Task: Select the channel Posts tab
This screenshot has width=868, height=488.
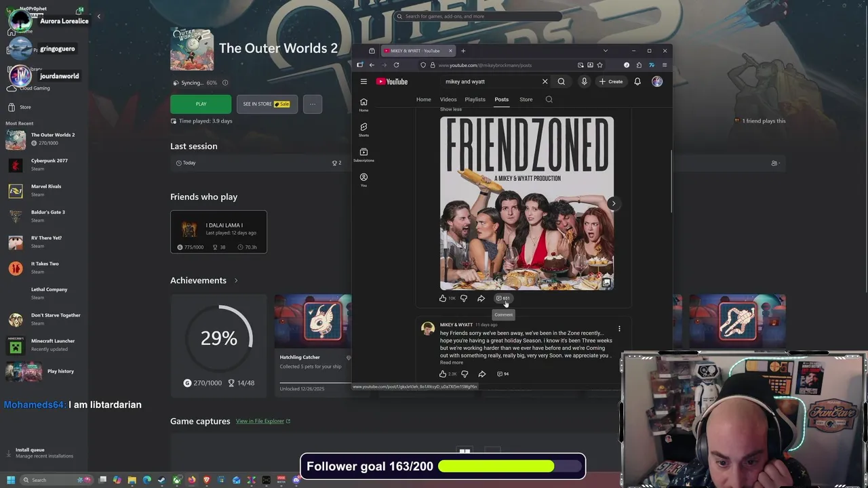Action: pos(501,100)
